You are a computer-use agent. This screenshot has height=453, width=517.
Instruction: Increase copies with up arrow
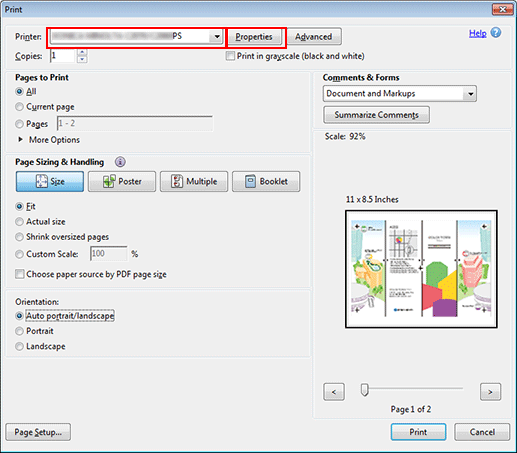(x=82, y=52)
